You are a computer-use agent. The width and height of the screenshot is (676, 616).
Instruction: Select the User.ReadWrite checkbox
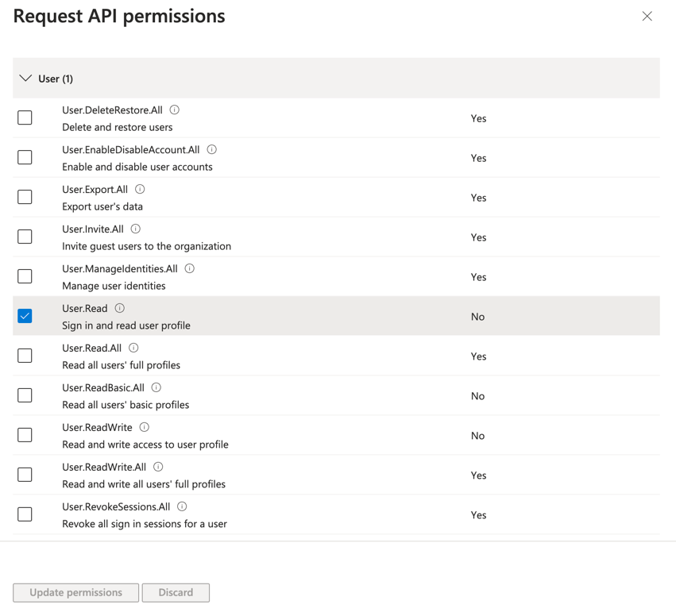[x=25, y=435]
